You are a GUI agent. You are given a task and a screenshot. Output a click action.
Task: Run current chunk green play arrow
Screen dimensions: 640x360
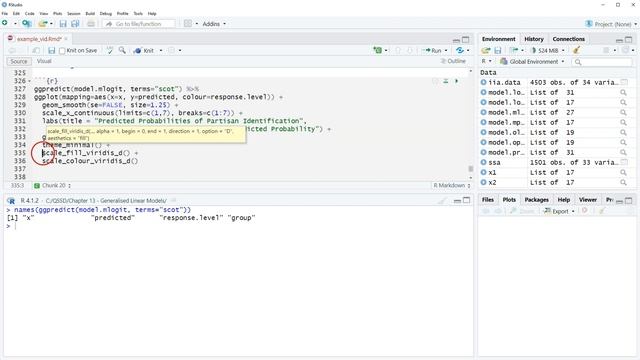pyautogui.click(x=457, y=81)
